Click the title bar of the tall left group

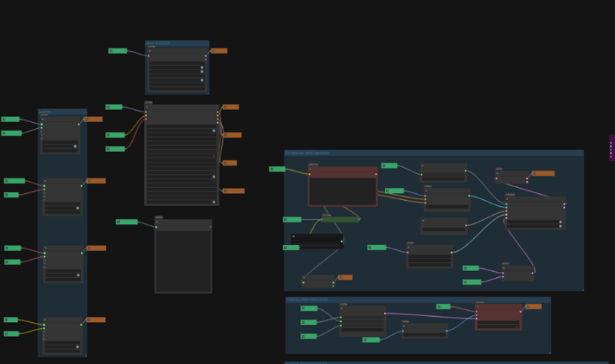pos(62,112)
